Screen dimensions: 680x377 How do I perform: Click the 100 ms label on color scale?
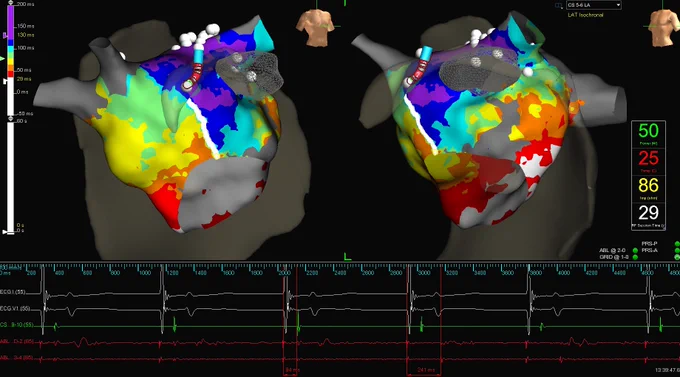(x=26, y=48)
